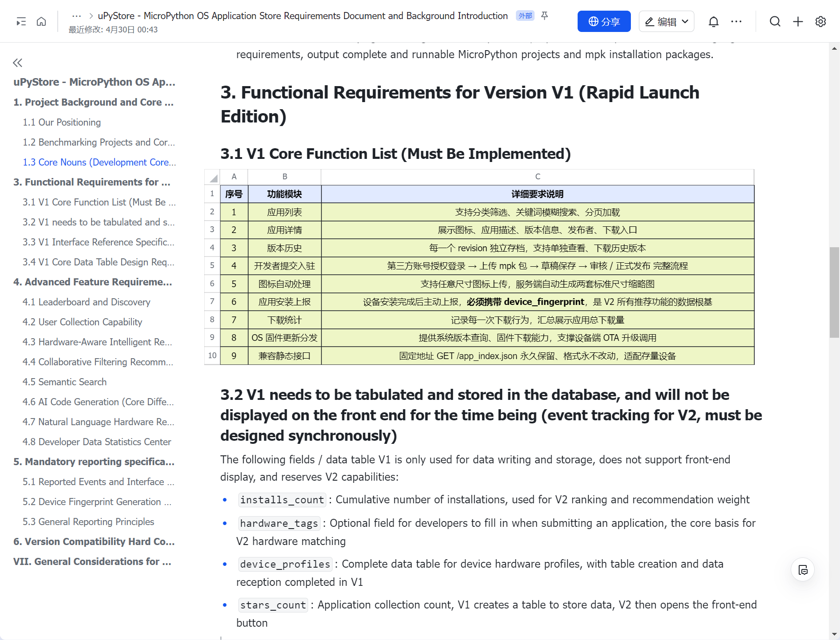This screenshot has height=640, width=840.
Task: Click the 功能模块 header cell
Action: [285, 194]
